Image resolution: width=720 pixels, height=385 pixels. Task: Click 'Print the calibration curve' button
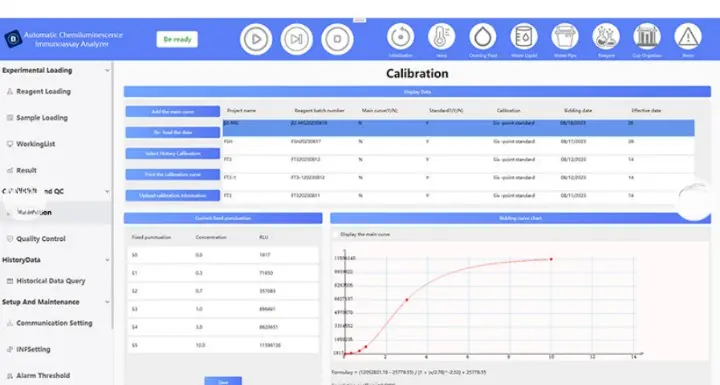[173, 175]
